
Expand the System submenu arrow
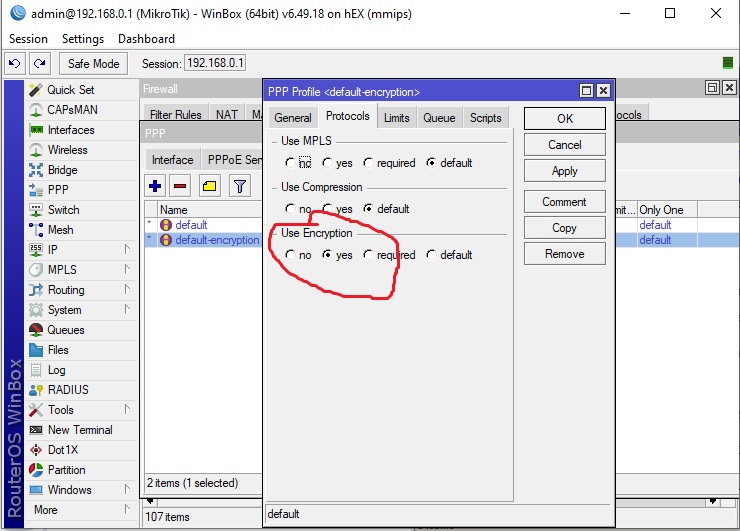(127, 310)
